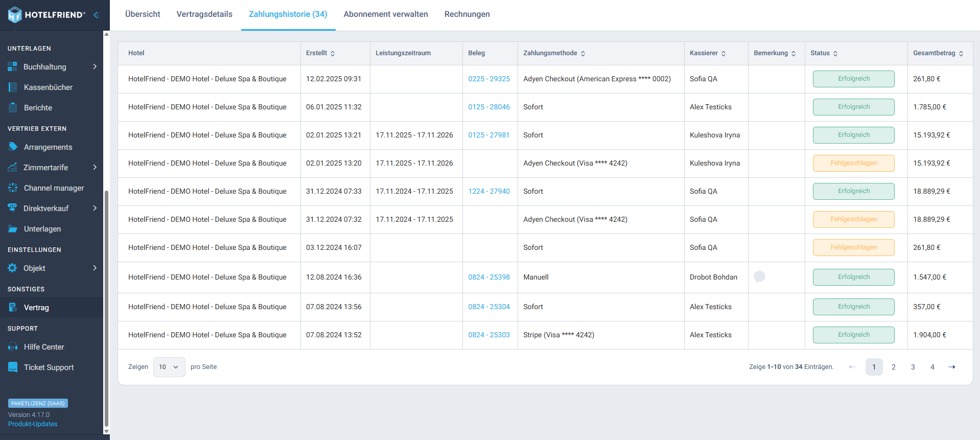Expand the Buchhaltung submenu arrow
The image size is (980, 440).
coord(95,66)
